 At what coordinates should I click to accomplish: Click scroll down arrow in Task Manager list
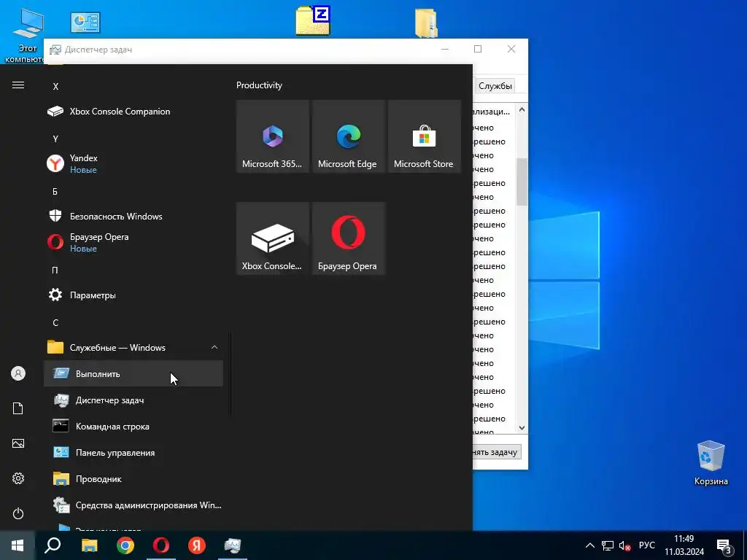[x=522, y=427]
